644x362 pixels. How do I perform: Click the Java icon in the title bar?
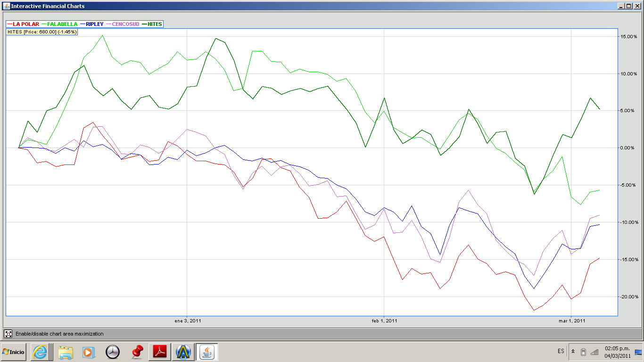point(6,6)
